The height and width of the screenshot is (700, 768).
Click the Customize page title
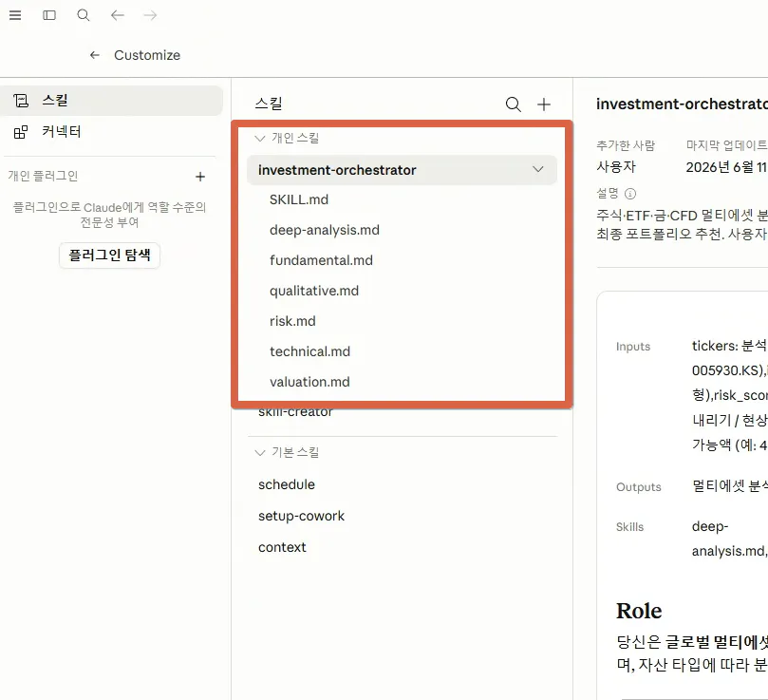pyautogui.click(x=147, y=55)
